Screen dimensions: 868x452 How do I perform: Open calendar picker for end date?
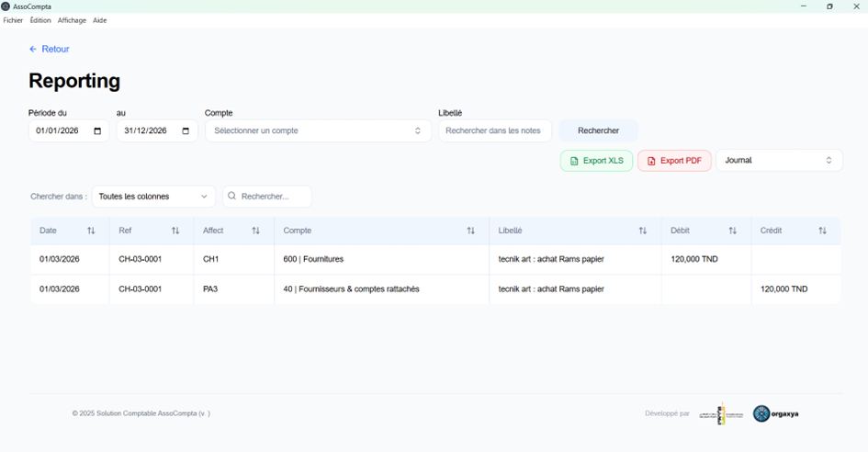[186, 131]
